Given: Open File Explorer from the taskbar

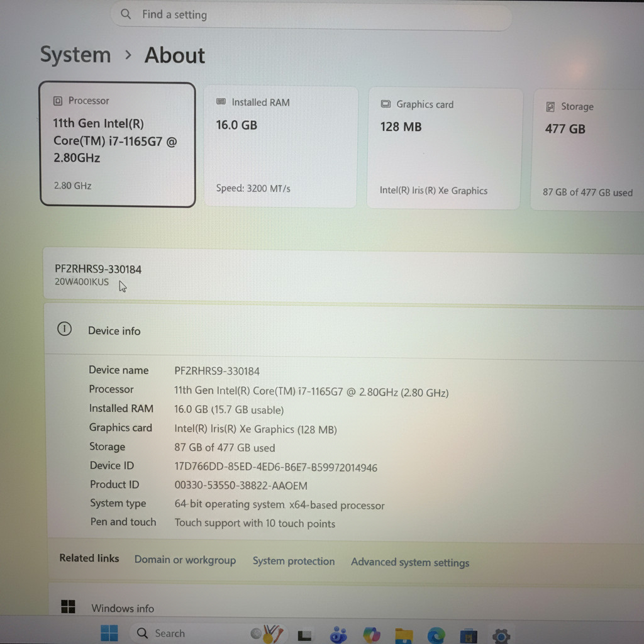Looking at the screenshot, I should coord(404,635).
